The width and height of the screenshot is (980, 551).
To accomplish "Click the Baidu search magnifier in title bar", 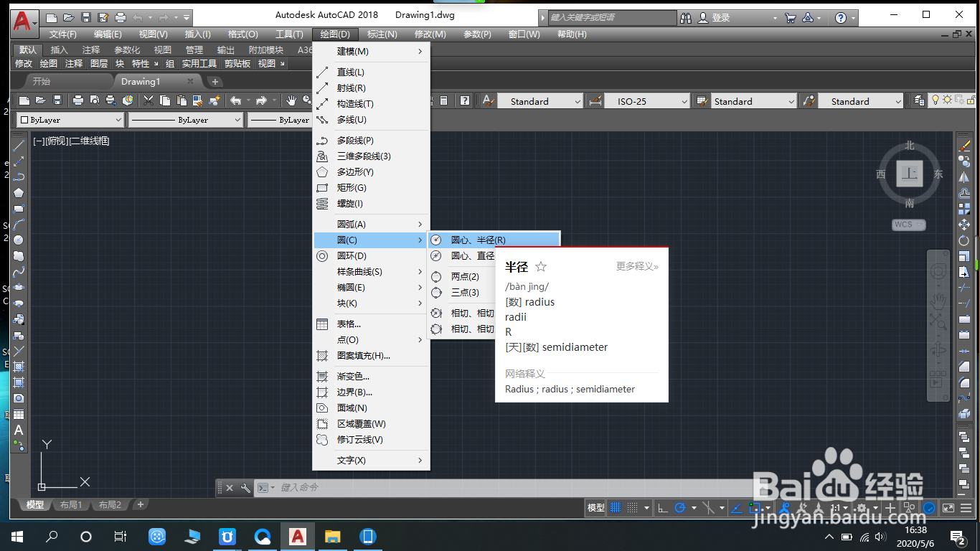I will 687,17.
